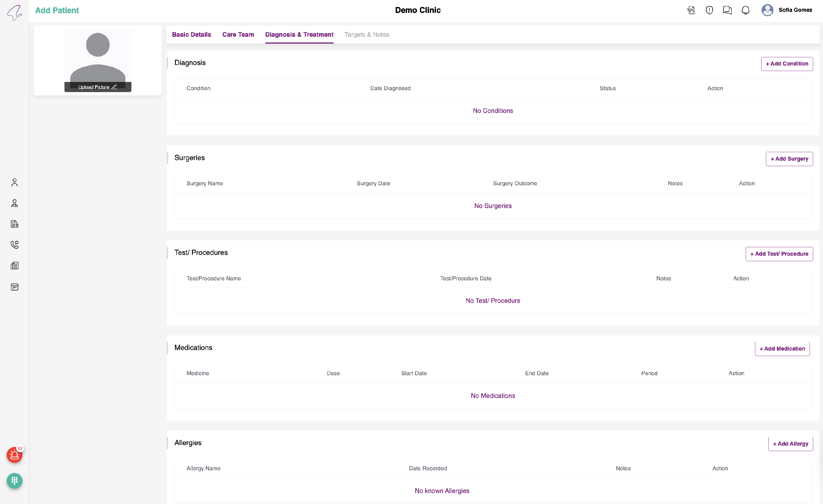Open the phone calls sidebar icon

[x=14, y=245]
